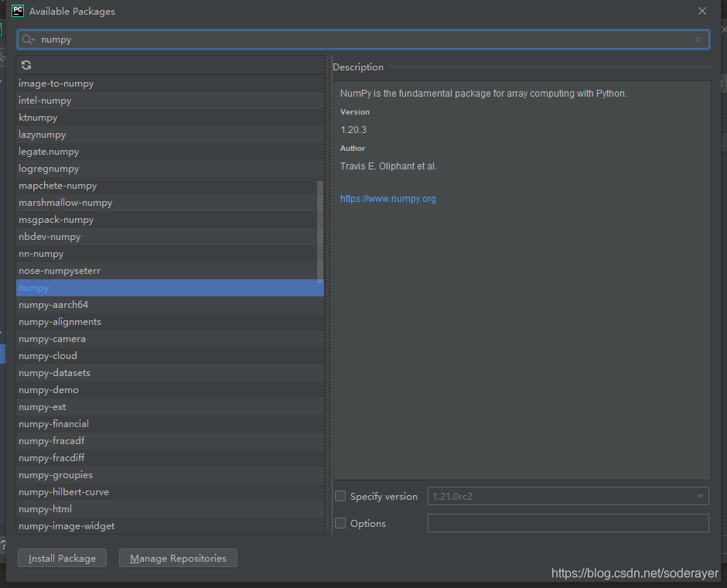
Task: Enable the Options checkbox
Action: click(x=340, y=523)
